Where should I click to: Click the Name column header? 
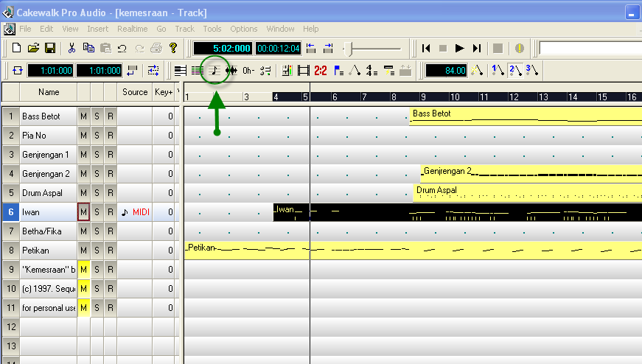point(49,92)
